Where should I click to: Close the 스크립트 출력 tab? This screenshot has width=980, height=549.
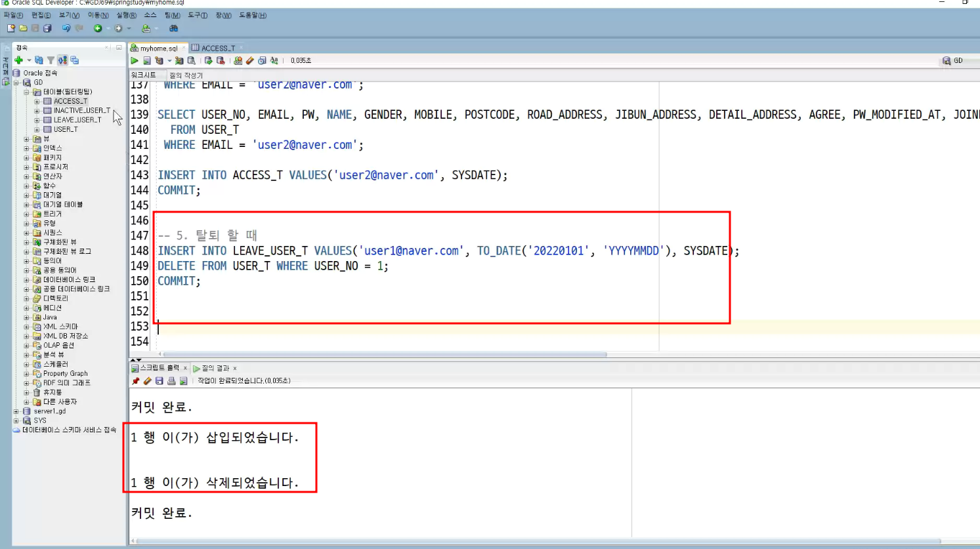tap(185, 368)
